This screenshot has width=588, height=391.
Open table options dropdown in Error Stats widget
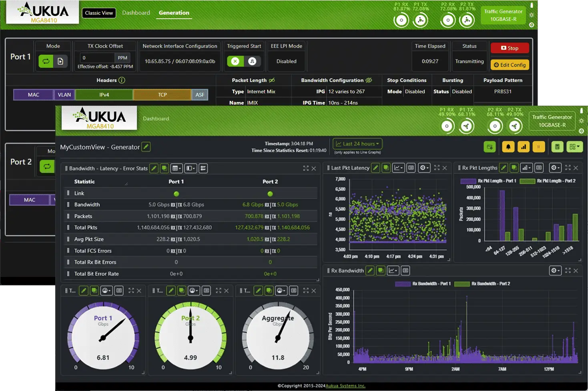[x=177, y=168]
